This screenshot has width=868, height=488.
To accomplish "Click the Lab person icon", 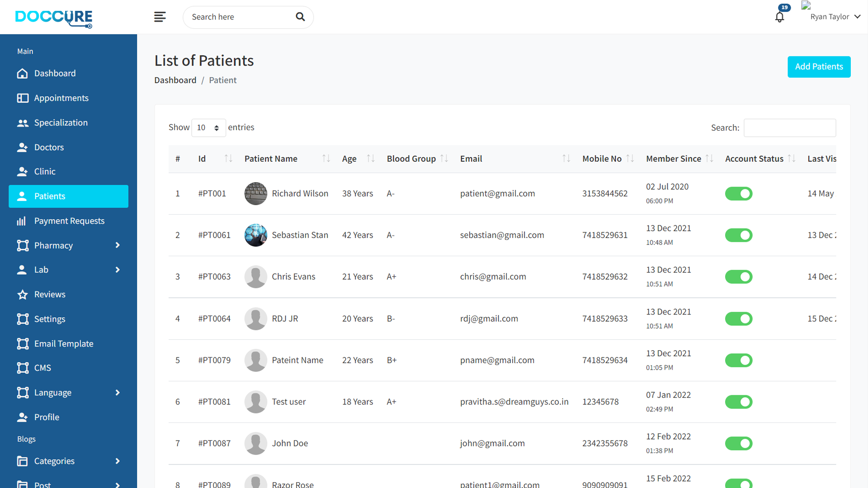I will [22, 270].
